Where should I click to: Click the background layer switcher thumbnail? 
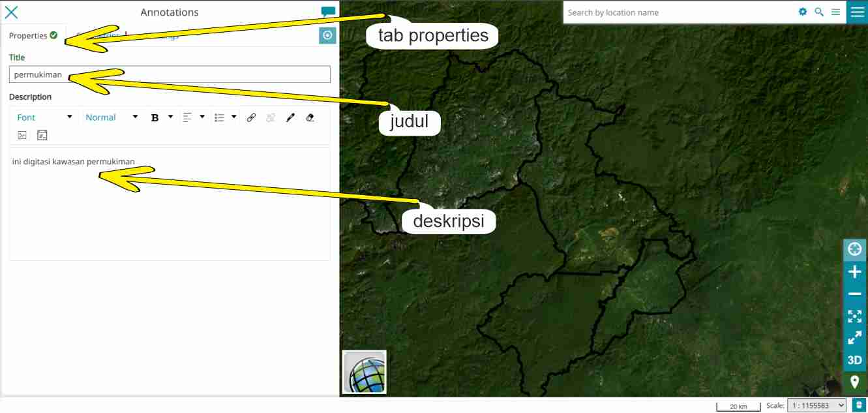[365, 372]
